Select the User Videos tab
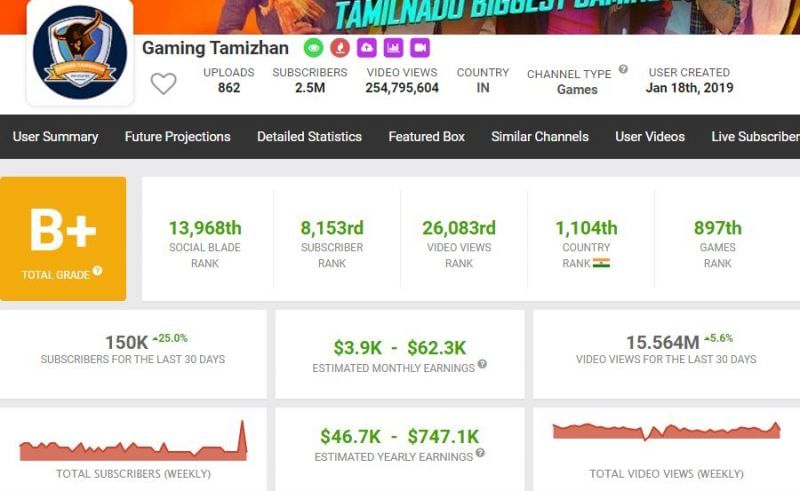 pos(650,137)
